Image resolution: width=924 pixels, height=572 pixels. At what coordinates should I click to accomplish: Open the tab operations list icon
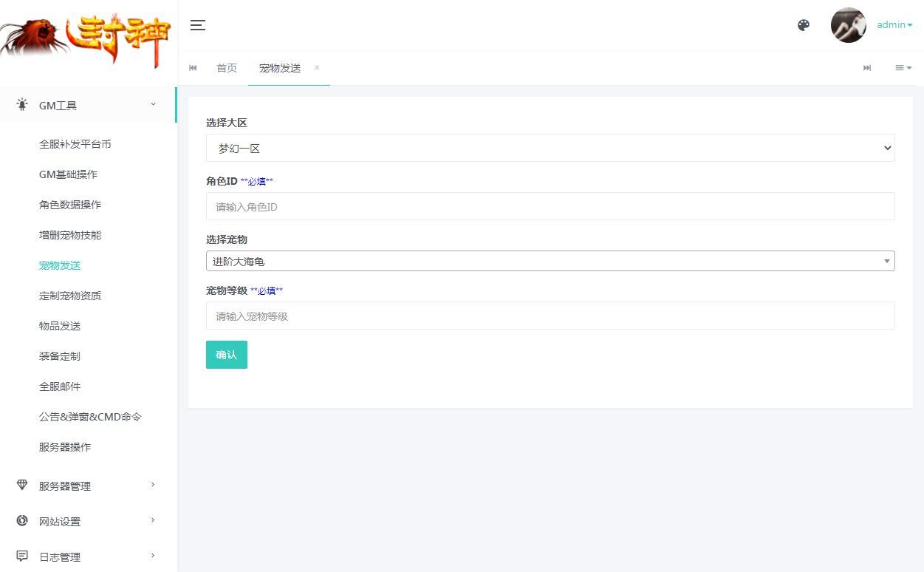pyautogui.click(x=902, y=67)
